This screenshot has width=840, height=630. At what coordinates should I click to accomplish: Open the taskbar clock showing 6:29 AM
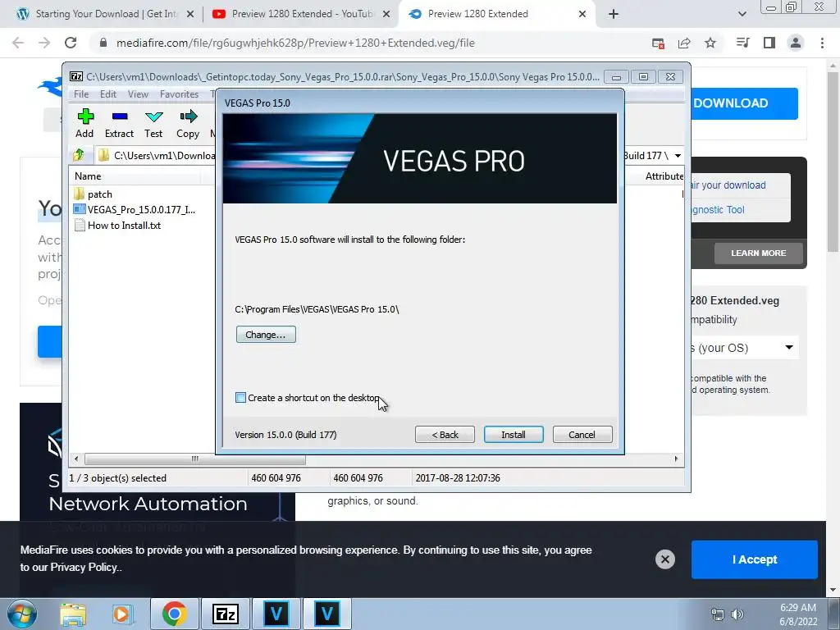pos(798,614)
